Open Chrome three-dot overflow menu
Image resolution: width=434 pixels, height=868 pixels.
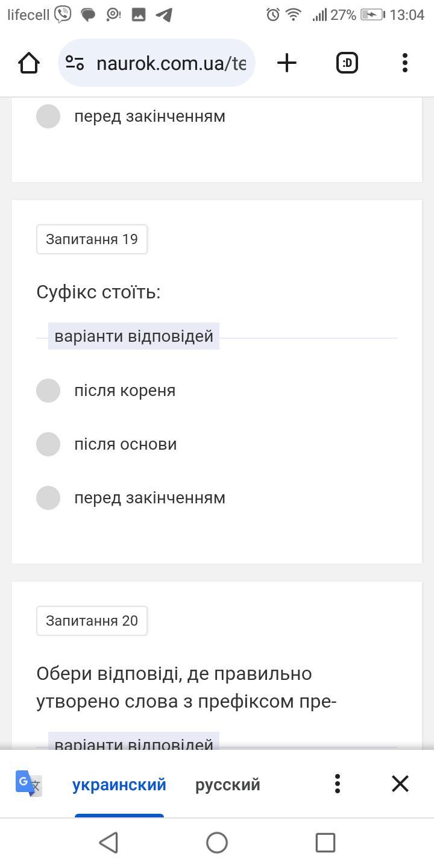tap(405, 63)
